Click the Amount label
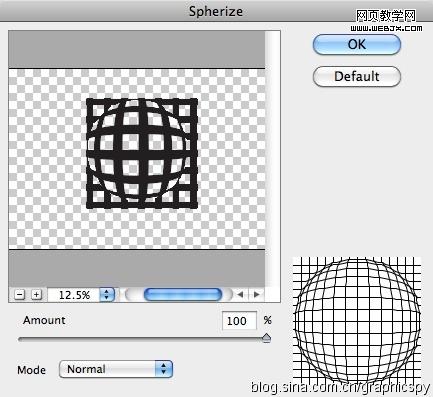Image resolution: width=433 pixels, height=397 pixels. click(44, 320)
